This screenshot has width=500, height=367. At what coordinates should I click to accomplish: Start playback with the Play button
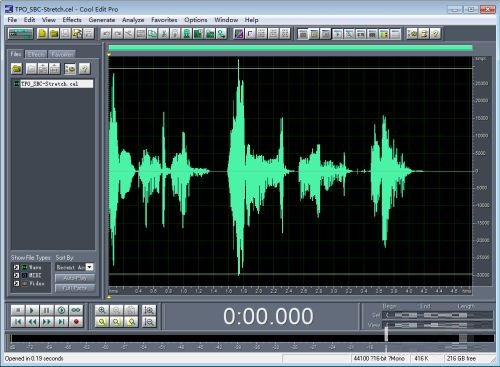pyautogui.click(x=32, y=310)
